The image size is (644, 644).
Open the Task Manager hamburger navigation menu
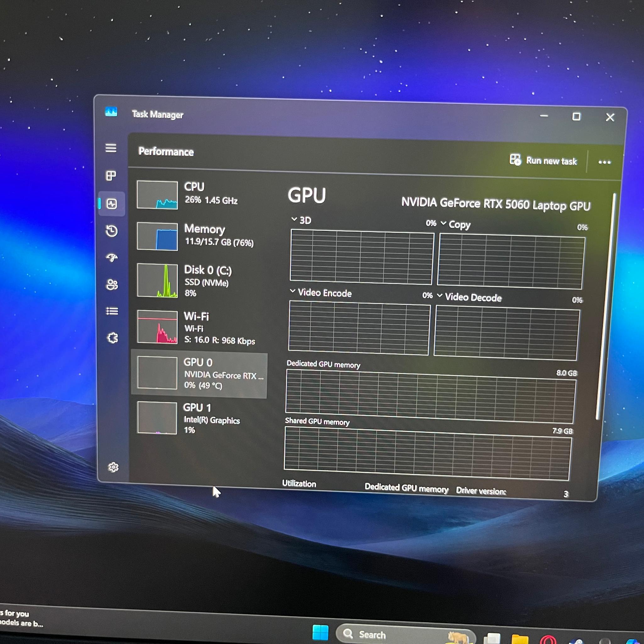click(x=111, y=148)
